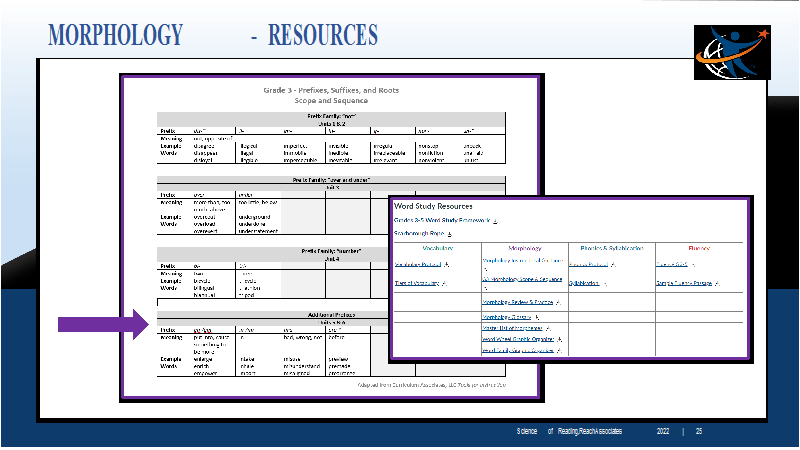Viewport: 800px width, 450px height.
Task: Click the Word Study Resources heading
Action: (433, 206)
